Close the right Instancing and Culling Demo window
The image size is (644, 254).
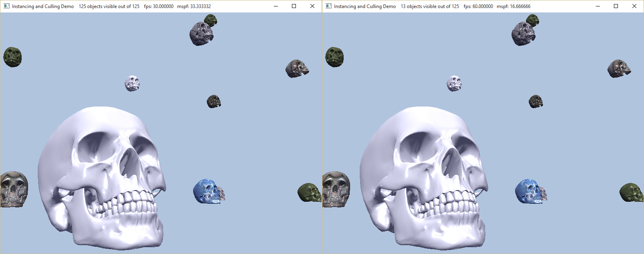click(634, 6)
